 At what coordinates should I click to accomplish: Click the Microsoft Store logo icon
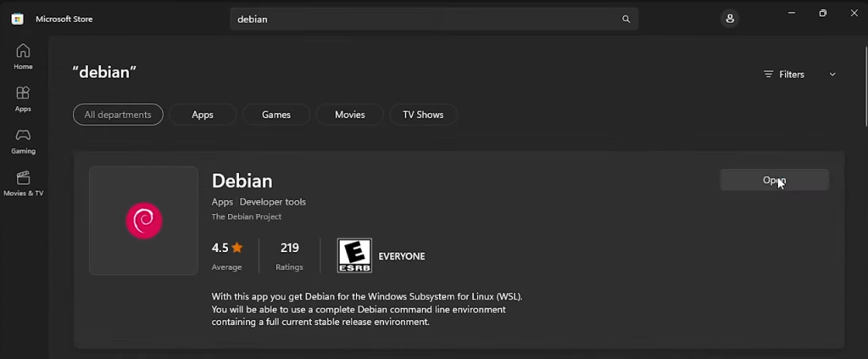[x=17, y=19]
